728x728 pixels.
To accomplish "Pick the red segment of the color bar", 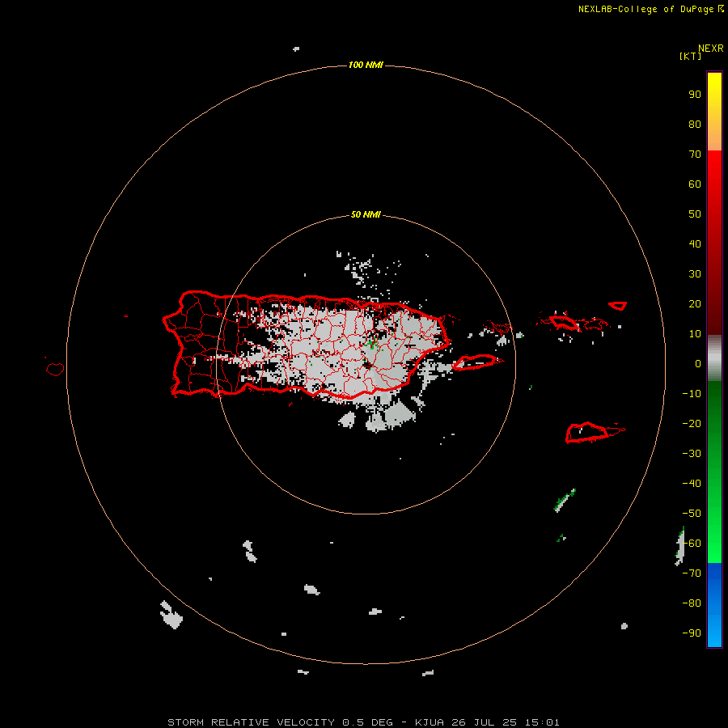I will (x=714, y=243).
